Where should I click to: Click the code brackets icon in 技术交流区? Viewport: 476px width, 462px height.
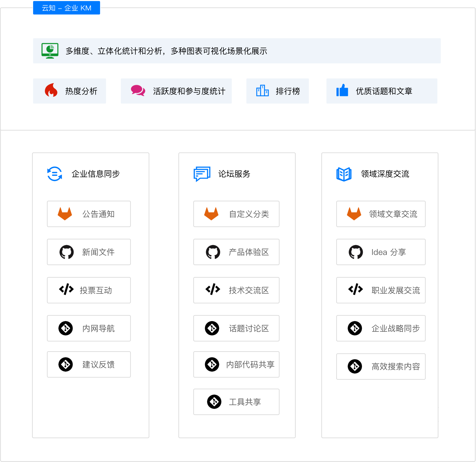pyautogui.click(x=213, y=289)
